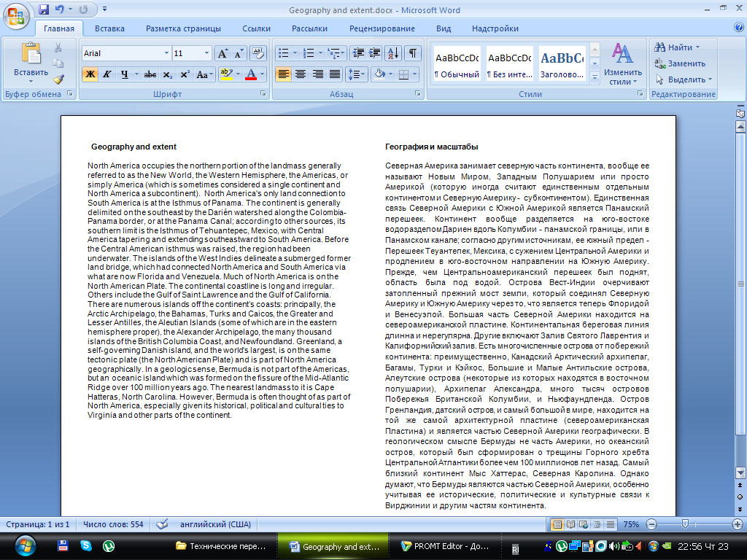This screenshot has height=560, width=747.
Task: Click the text highlight color button
Action: 226,74
